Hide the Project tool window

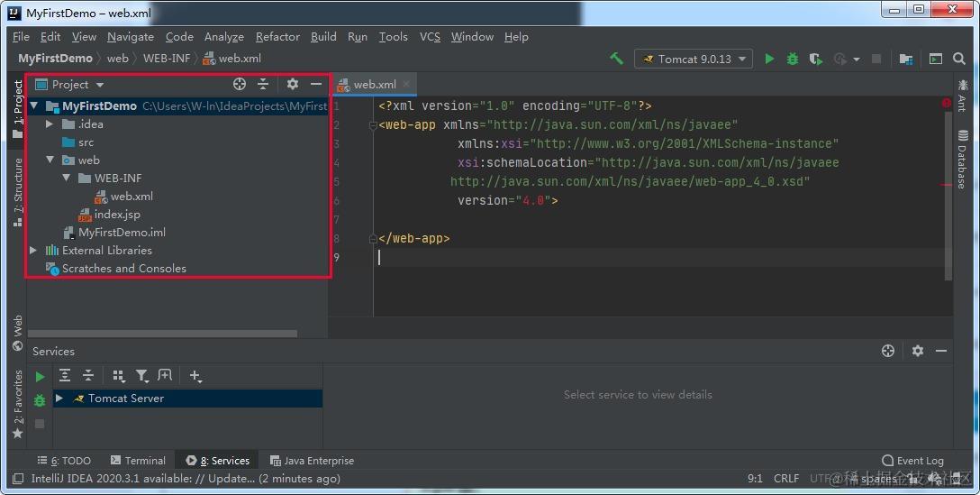316,84
